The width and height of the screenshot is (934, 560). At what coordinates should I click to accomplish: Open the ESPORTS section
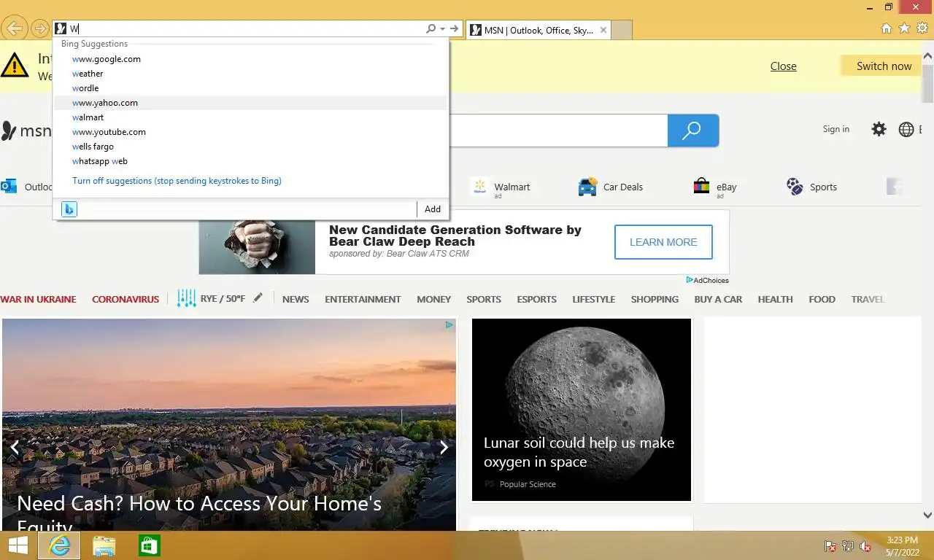click(x=536, y=299)
